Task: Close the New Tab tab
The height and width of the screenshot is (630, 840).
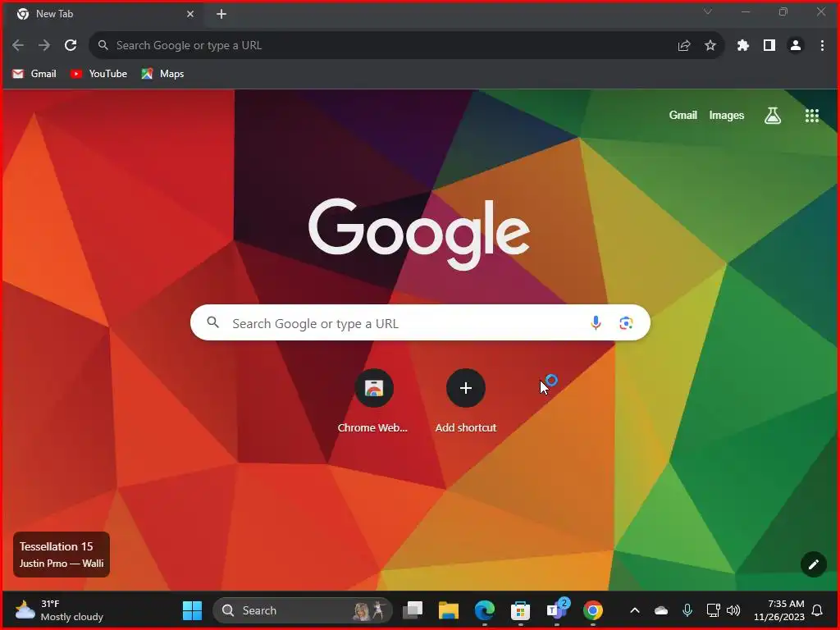Action: click(190, 15)
